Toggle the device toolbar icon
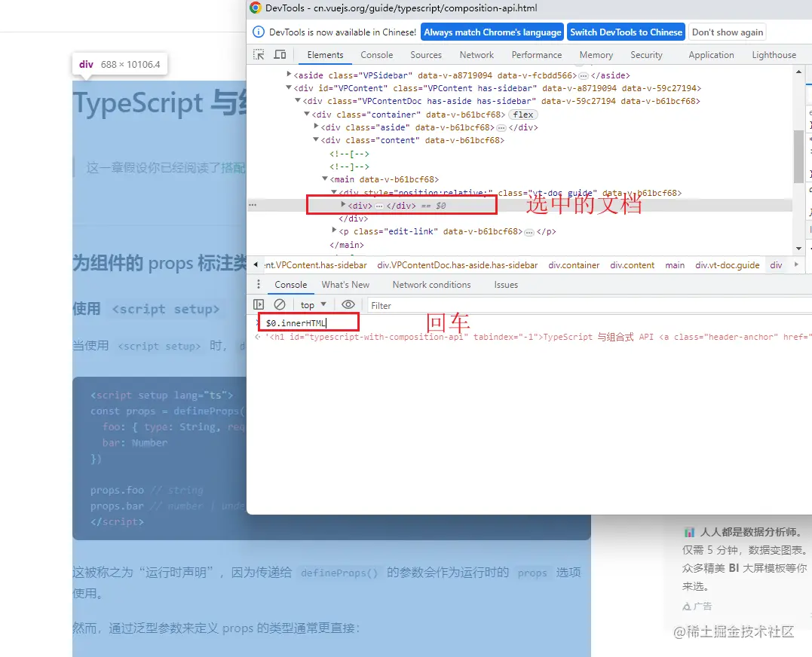This screenshot has height=657, width=812. [x=280, y=55]
